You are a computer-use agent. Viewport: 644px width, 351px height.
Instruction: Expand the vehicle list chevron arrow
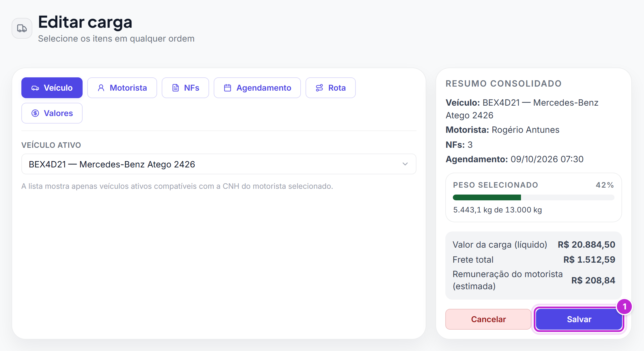click(405, 164)
